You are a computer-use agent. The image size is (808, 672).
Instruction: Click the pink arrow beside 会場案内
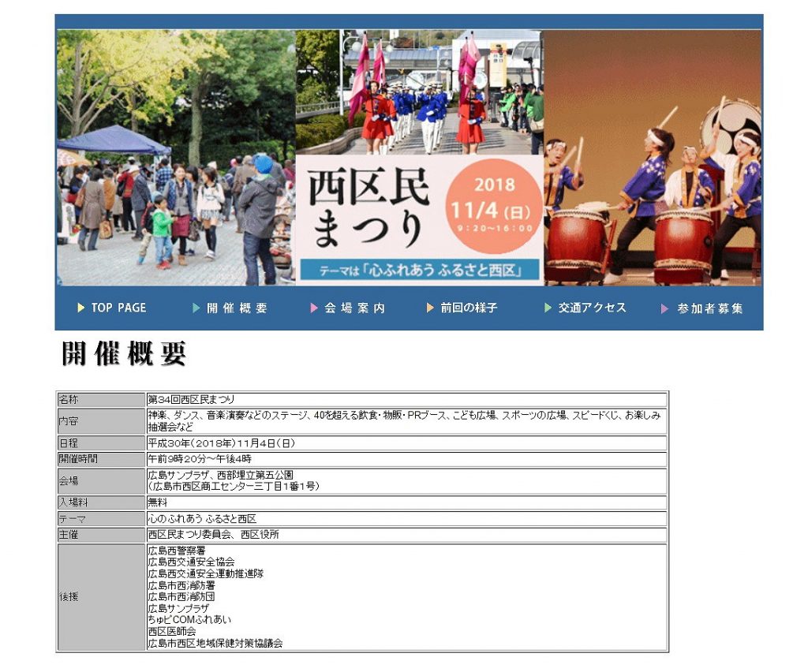tap(314, 308)
